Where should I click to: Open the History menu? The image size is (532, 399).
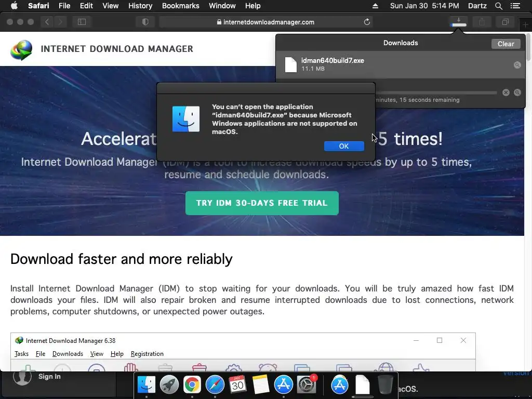pyautogui.click(x=140, y=6)
